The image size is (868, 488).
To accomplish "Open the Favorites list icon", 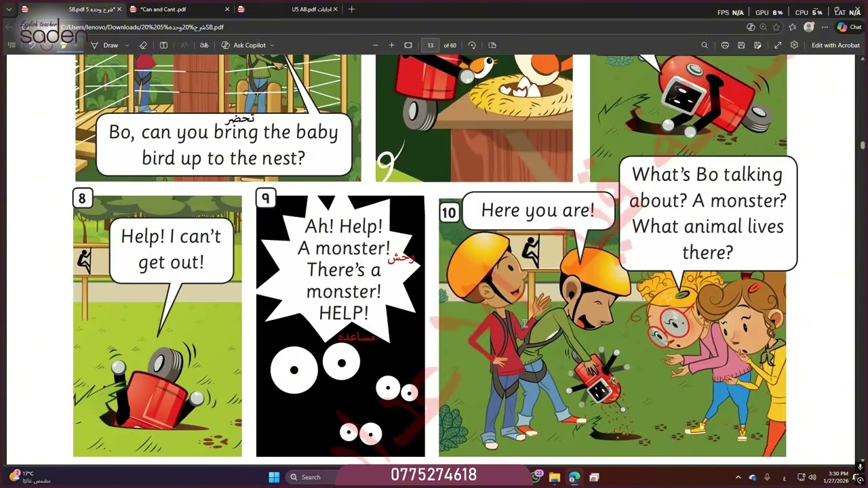I will 792,27.
